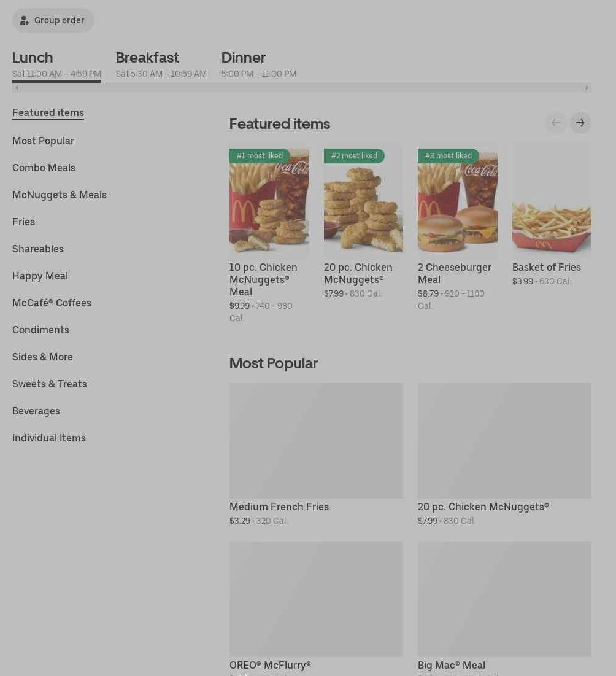The image size is (616, 676).
Task: Select the Basket of Fries image
Action: pos(551,201)
